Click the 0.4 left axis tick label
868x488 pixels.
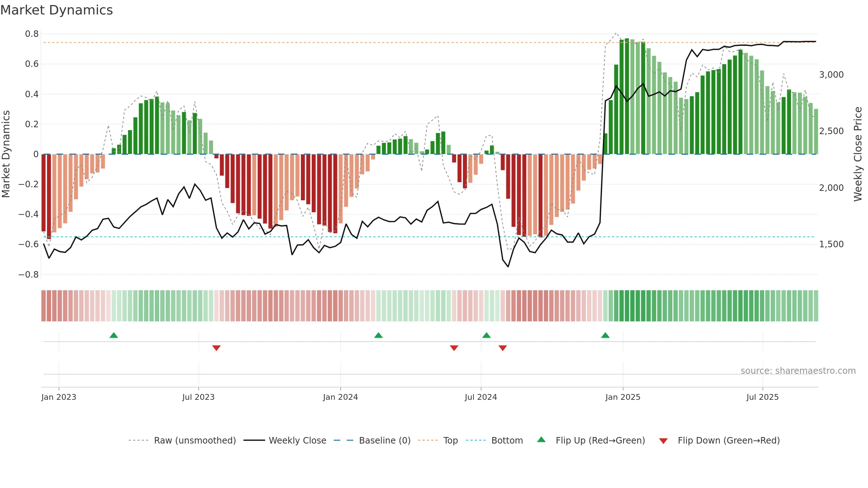click(32, 94)
